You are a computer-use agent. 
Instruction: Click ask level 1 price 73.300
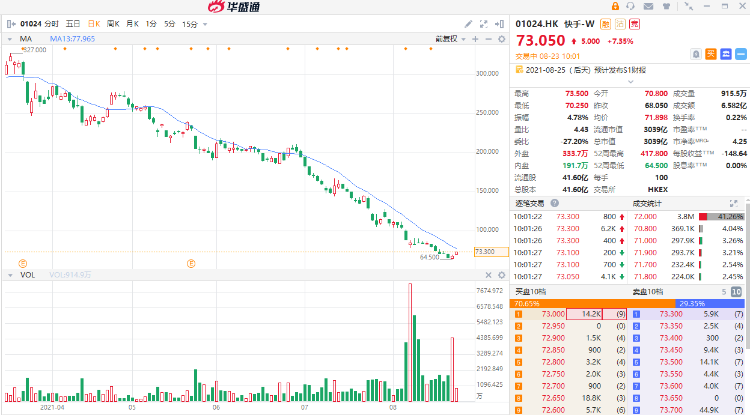coord(671,314)
